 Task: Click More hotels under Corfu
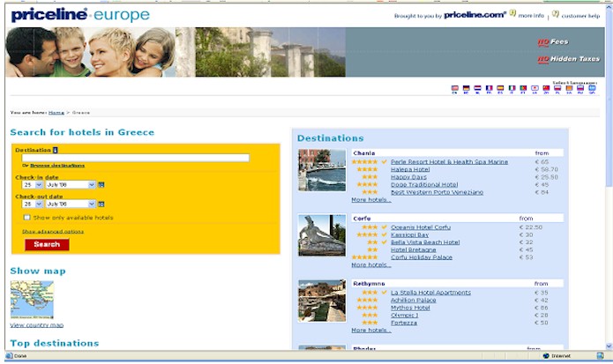coord(371,264)
